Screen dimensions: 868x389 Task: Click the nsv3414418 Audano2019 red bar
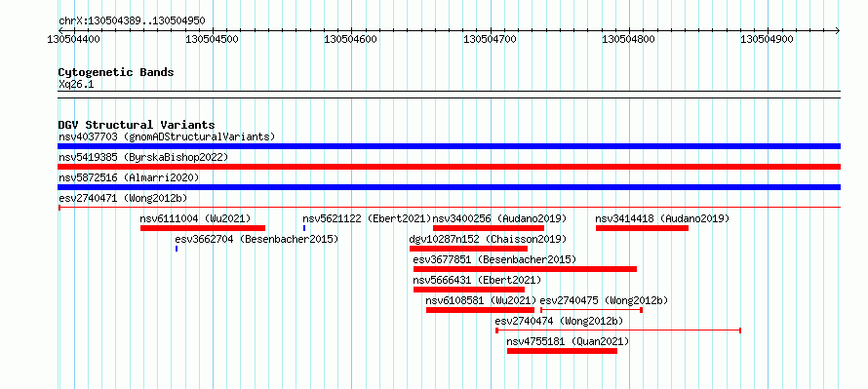pos(642,228)
